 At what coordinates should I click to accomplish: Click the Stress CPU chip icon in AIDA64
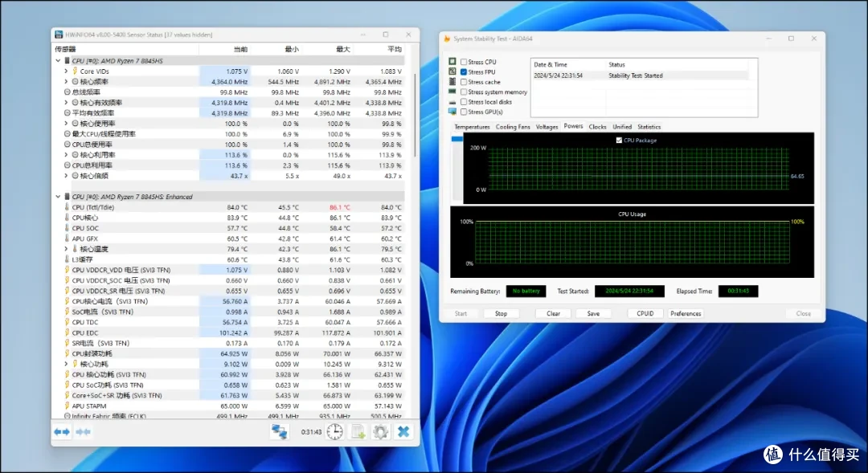tap(452, 61)
